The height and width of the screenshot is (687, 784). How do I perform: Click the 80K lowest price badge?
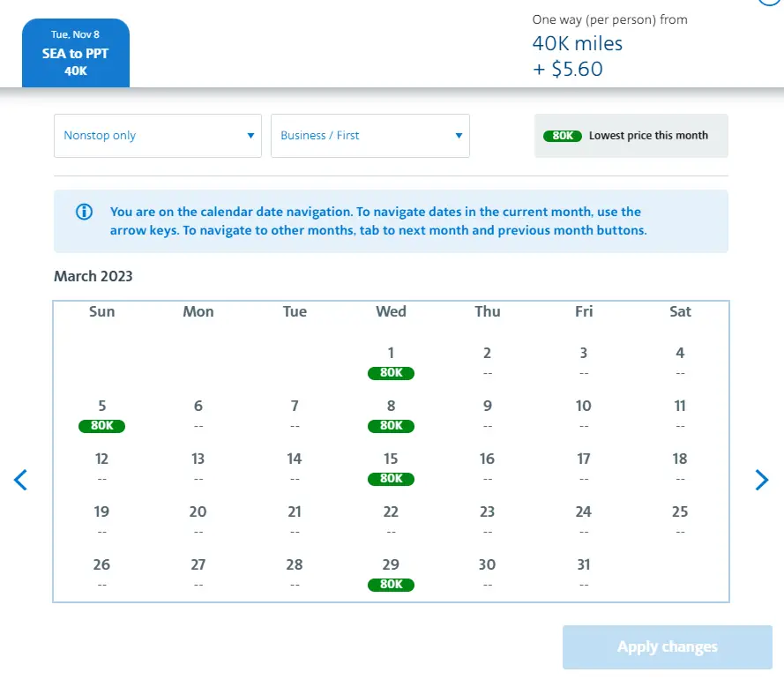563,136
